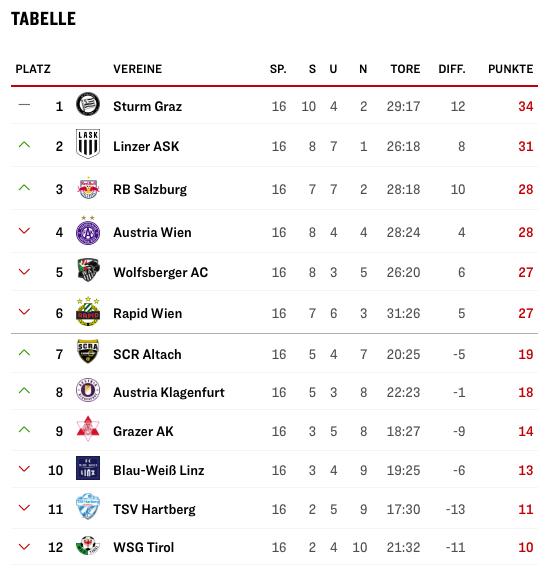This screenshot has width=553, height=581.
Task: Click the Linzer ASK team name
Action: pyautogui.click(x=146, y=146)
